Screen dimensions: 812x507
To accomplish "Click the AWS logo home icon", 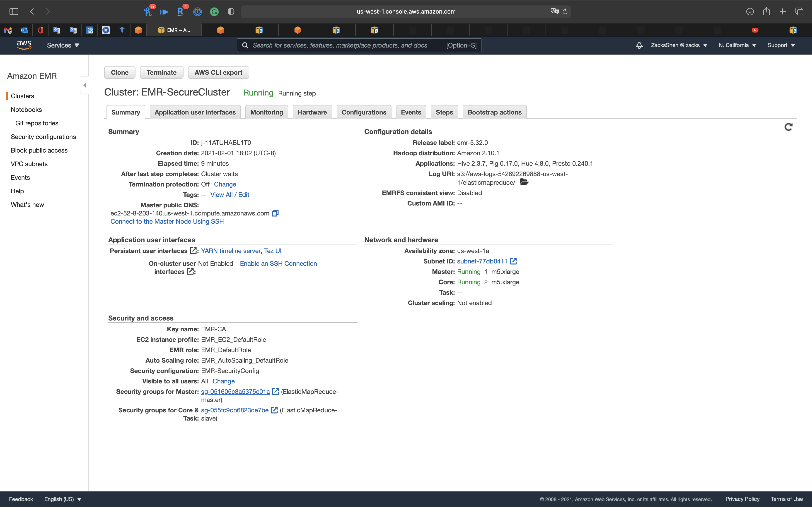I will point(24,45).
